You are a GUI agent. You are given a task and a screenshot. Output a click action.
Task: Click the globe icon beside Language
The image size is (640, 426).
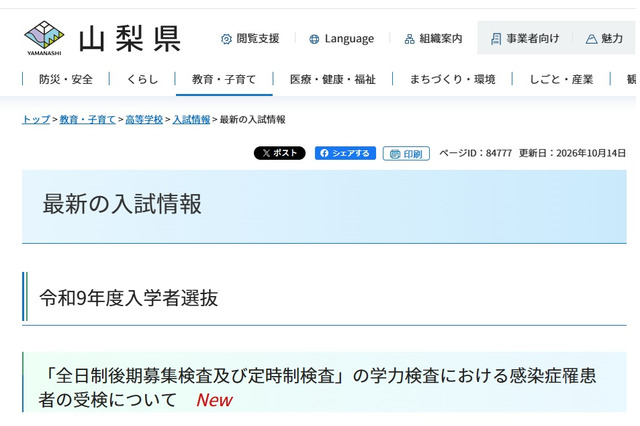(314, 39)
